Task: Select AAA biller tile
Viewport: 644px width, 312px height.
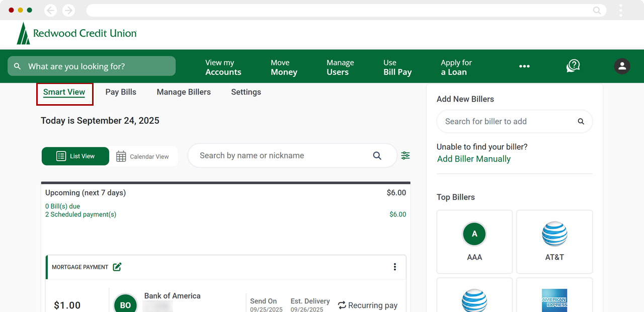Action: point(474,242)
